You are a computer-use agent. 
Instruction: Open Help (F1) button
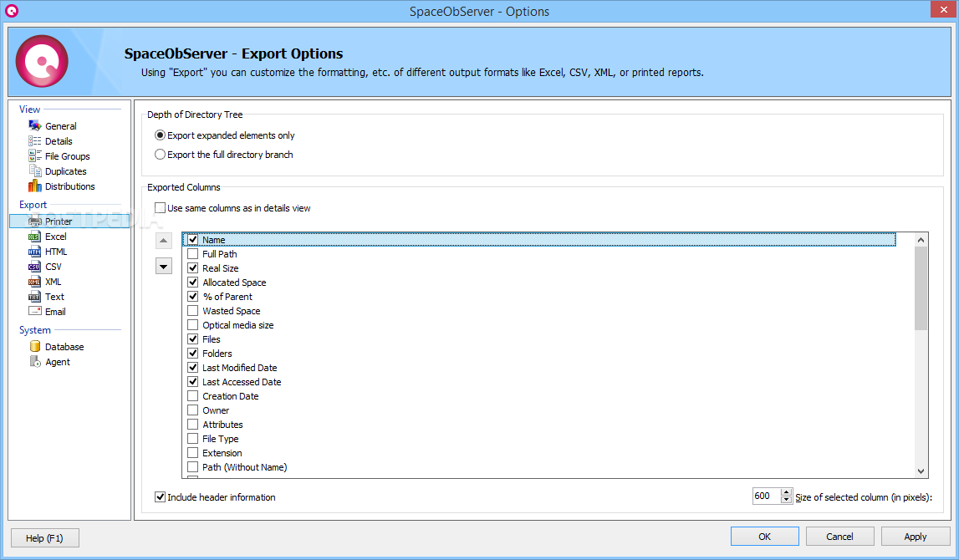pyautogui.click(x=44, y=538)
